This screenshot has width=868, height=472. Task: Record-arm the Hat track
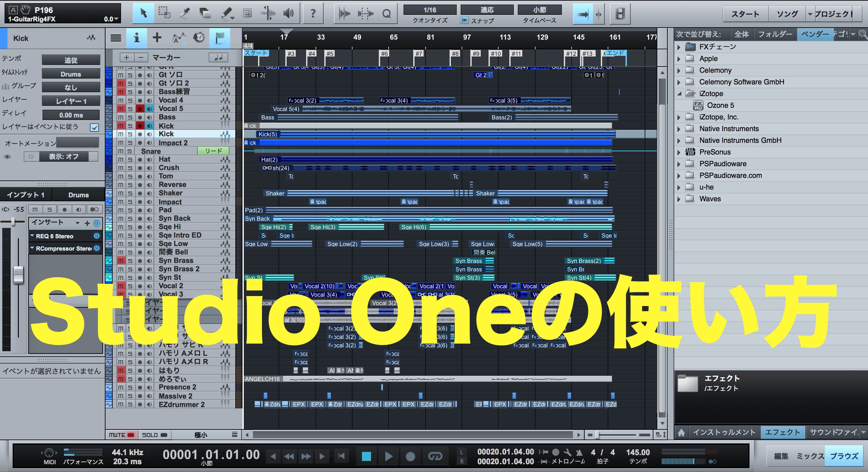[140, 159]
